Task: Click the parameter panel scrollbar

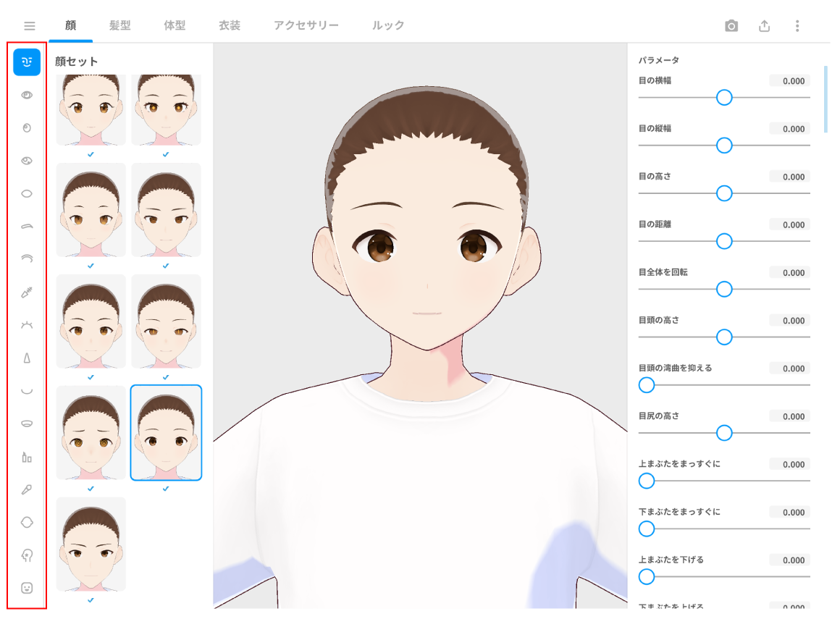Action: point(826,99)
